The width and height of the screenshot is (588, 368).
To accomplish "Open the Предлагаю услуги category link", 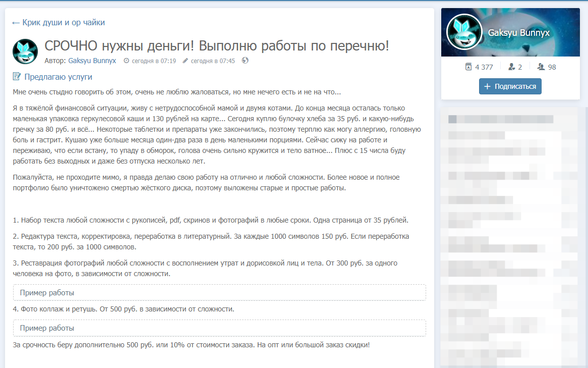I will (58, 77).
